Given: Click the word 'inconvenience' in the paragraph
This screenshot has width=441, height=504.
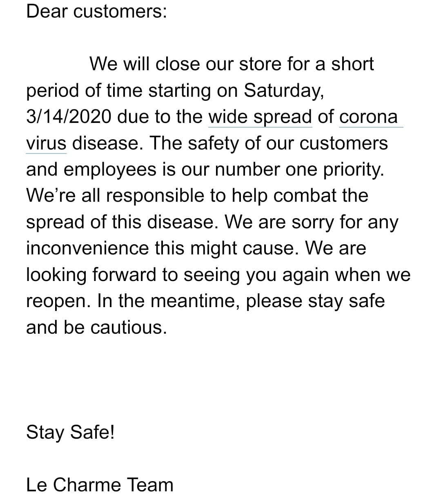Looking at the screenshot, I should point(88,248).
